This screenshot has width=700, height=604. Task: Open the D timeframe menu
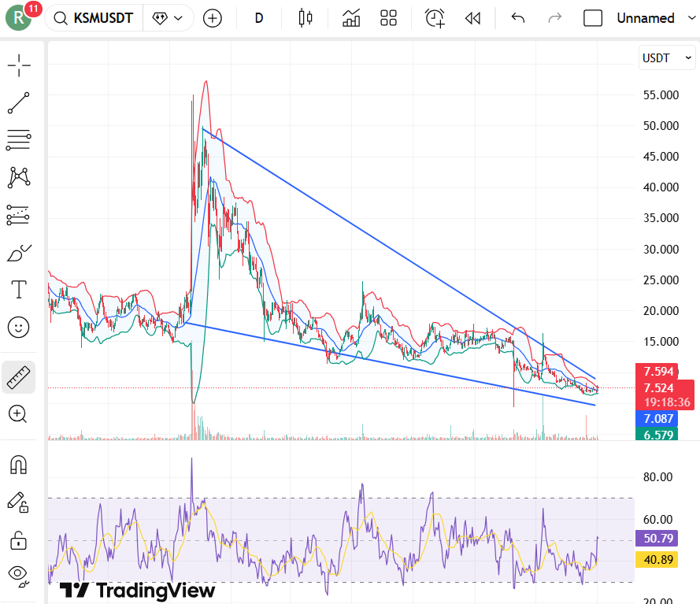[258, 17]
